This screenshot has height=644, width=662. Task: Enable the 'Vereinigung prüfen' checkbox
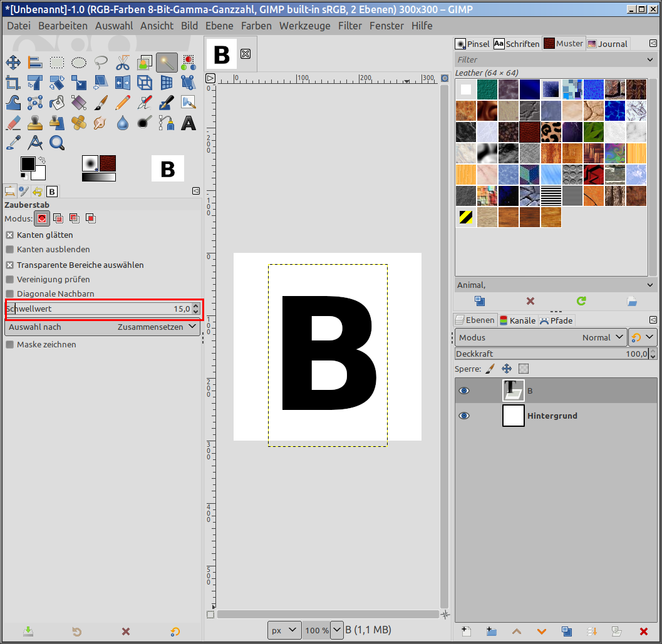click(x=9, y=280)
